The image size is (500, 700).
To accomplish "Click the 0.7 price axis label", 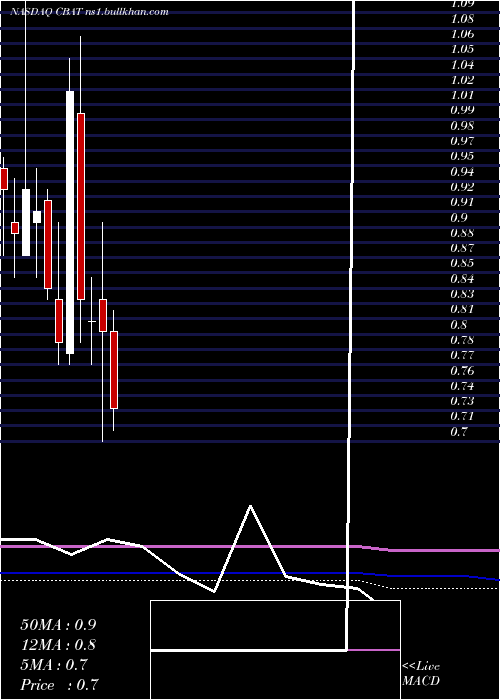I will click(460, 432).
